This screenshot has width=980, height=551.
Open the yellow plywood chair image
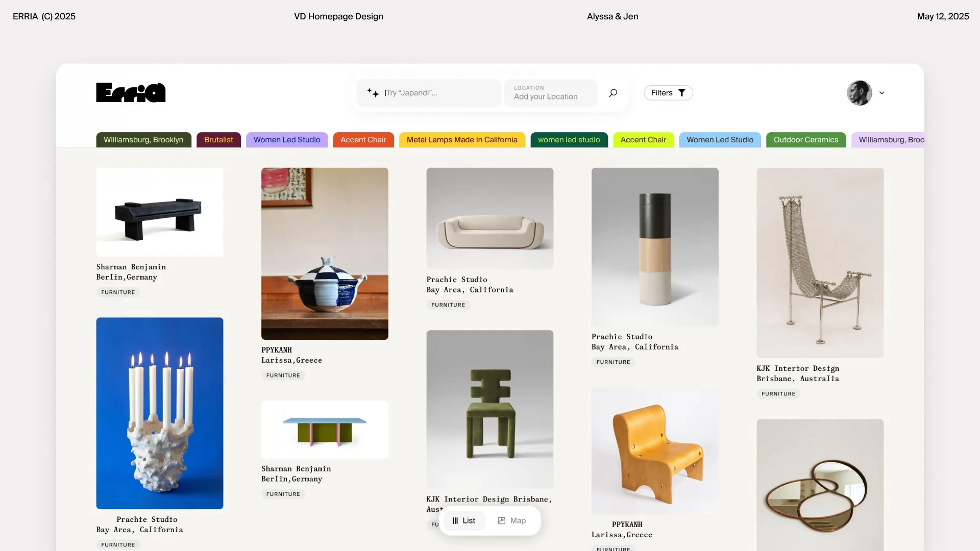pyautogui.click(x=655, y=451)
